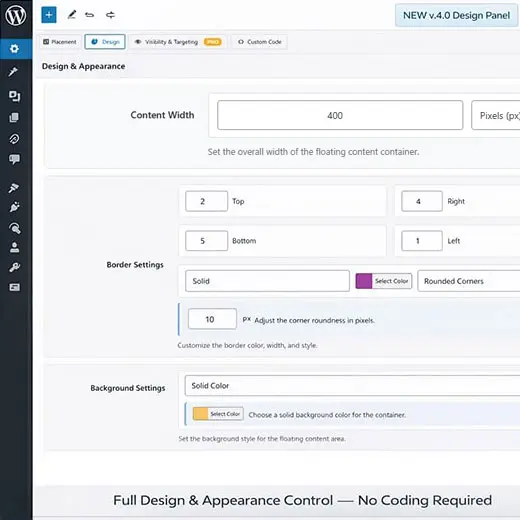Click the Background Settings label

coord(128,388)
